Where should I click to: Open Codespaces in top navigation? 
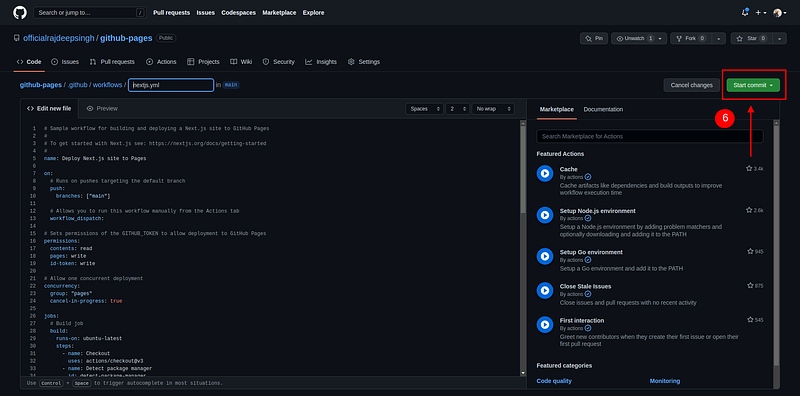click(238, 13)
